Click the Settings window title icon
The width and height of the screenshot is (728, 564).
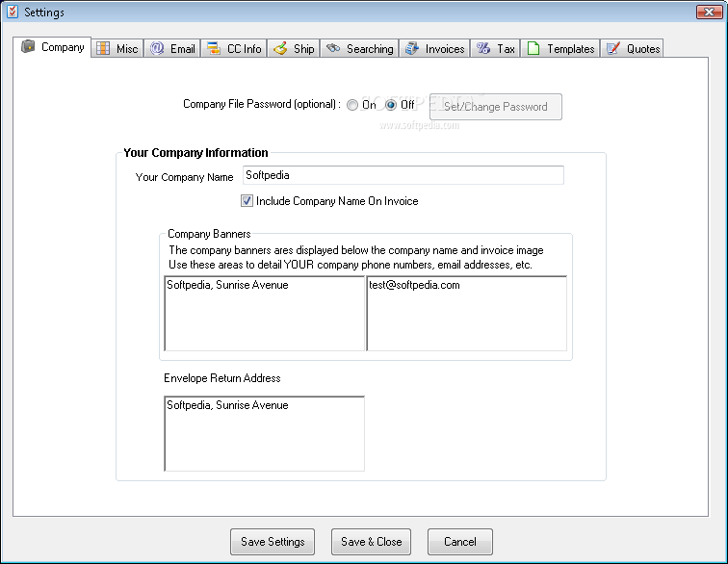click(13, 12)
